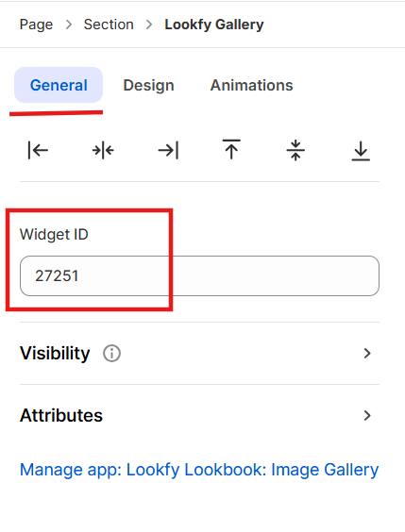The height and width of the screenshot is (532, 405).
Task: Switch to the Design tab
Action: point(149,85)
